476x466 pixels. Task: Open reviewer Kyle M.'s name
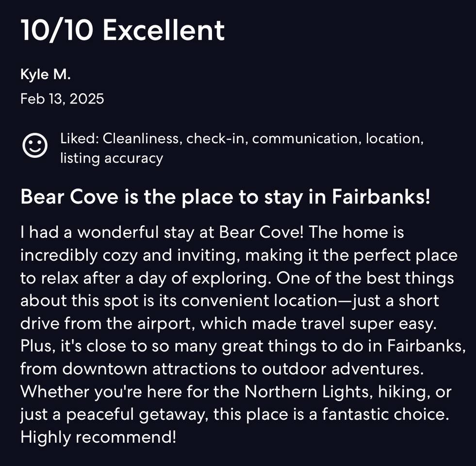coord(45,75)
